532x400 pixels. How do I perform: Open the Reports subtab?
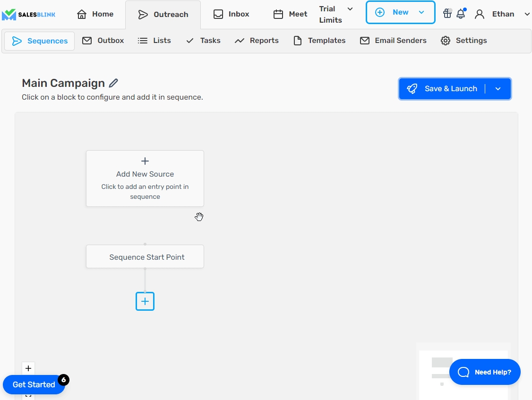[x=257, y=41]
